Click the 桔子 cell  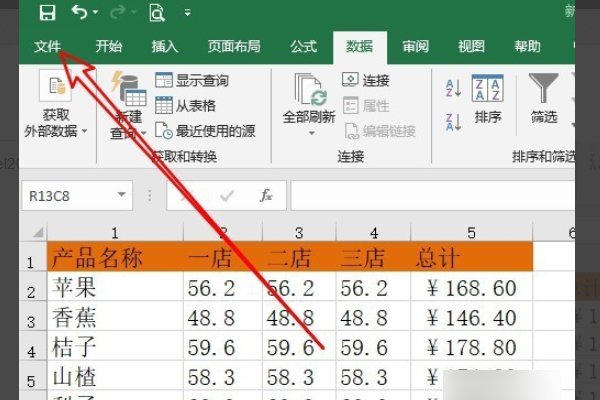(115, 346)
